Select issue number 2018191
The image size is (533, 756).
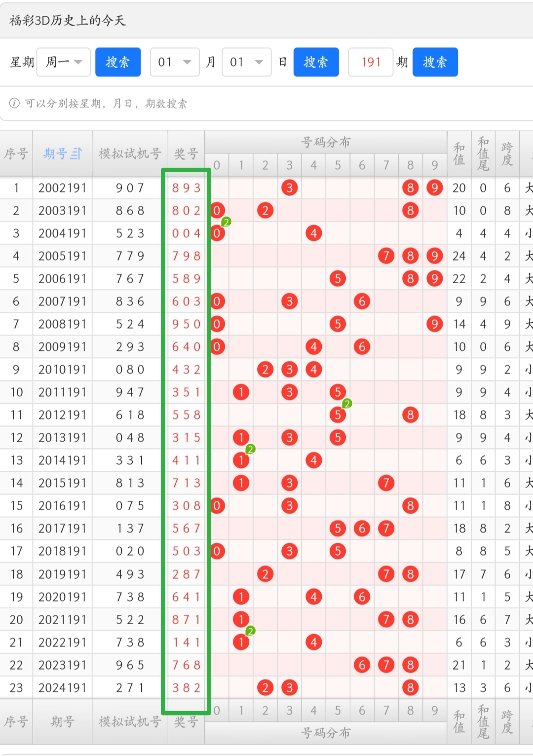pyautogui.click(x=62, y=551)
